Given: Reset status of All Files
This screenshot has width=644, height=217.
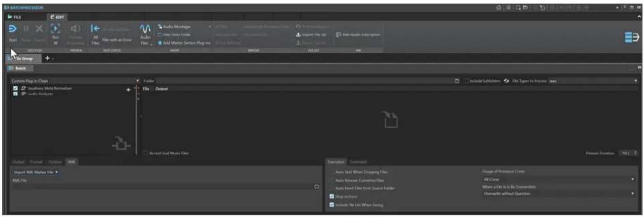Looking at the screenshot, I should tap(95, 33).
